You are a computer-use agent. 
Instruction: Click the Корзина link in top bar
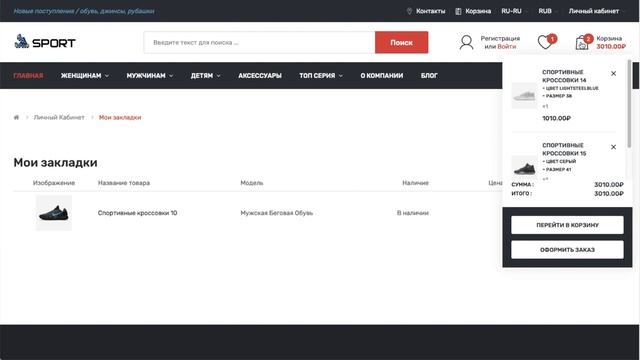pos(478,11)
